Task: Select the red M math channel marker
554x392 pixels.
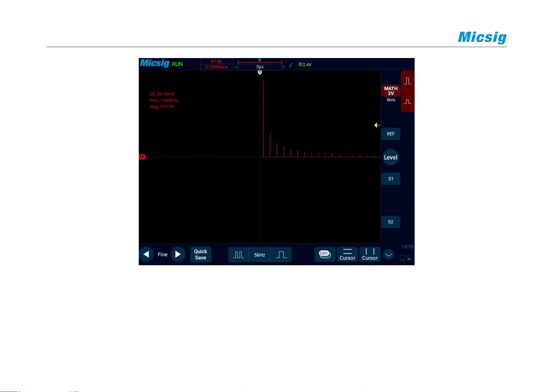Action: 142,157
